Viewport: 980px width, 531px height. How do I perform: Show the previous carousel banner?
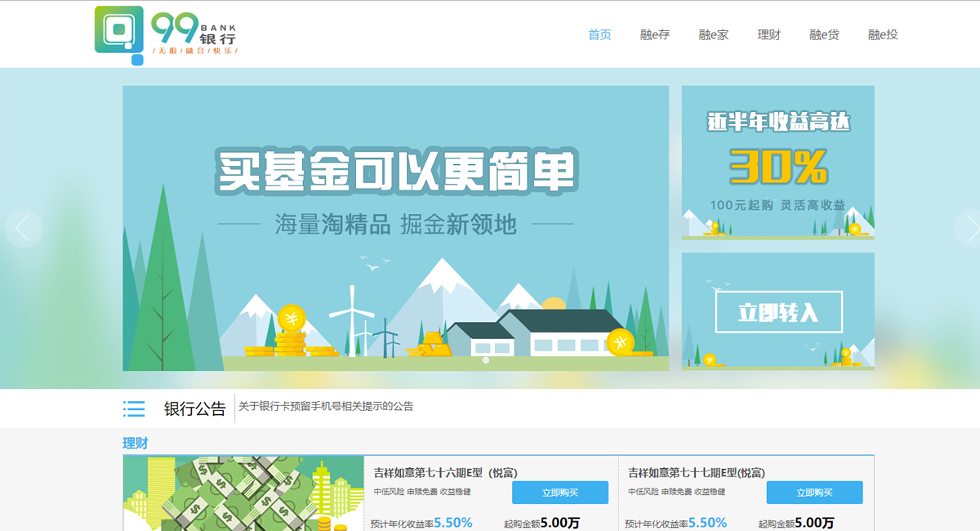pos(23,229)
